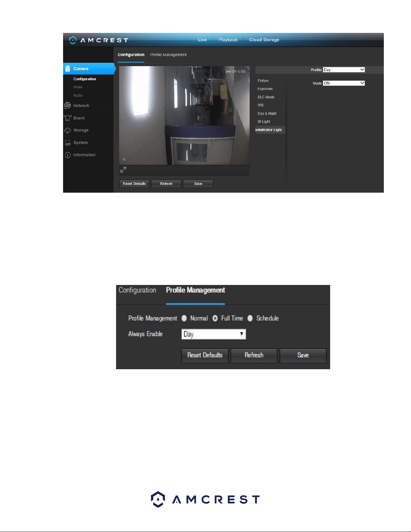Click the Camera icon in sidebar
This screenshot has width=411, height=532.
[x=67, y=68]
